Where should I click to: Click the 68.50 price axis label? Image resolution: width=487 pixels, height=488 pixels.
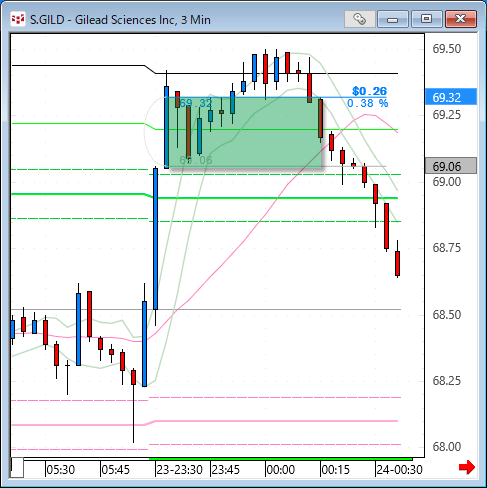pyautogui.click(x=447, y=315)
